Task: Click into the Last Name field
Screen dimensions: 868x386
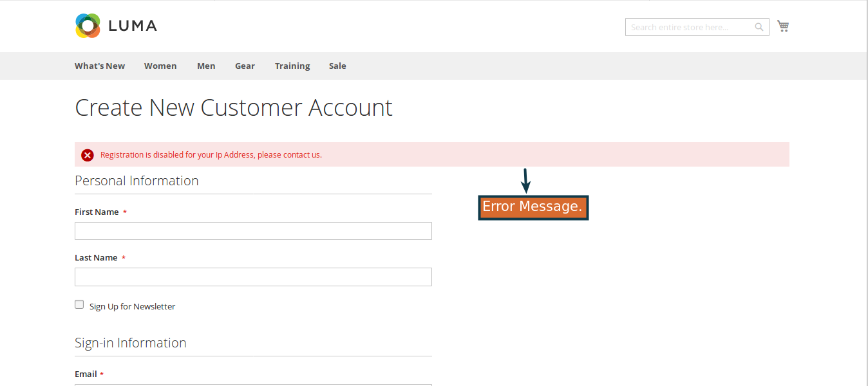Action: tap(253, 277)
